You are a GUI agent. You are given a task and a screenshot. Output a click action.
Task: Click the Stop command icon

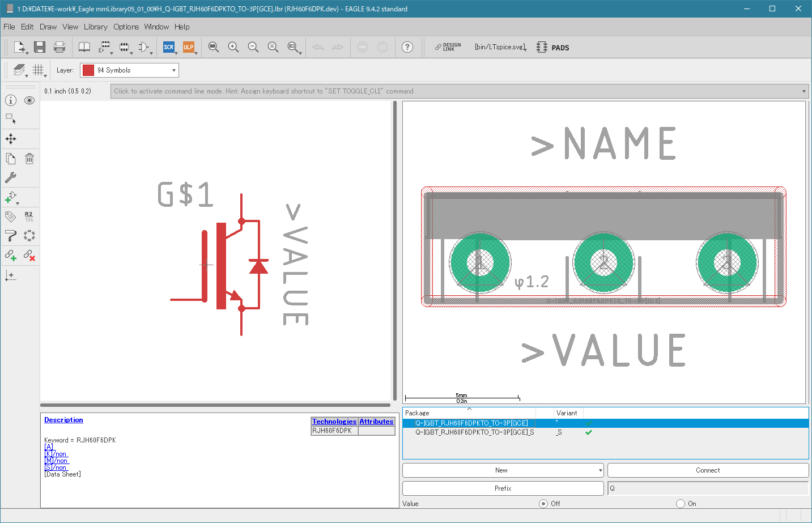click(363, 47)
